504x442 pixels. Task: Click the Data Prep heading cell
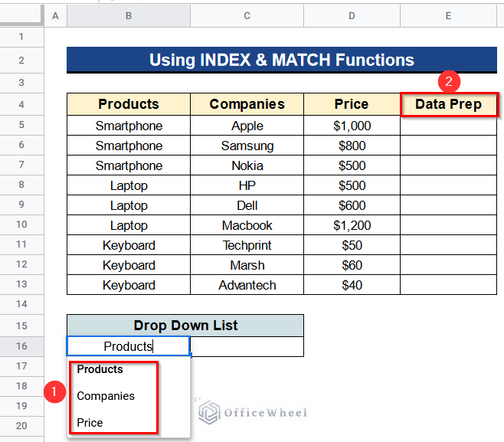(449, 104)
